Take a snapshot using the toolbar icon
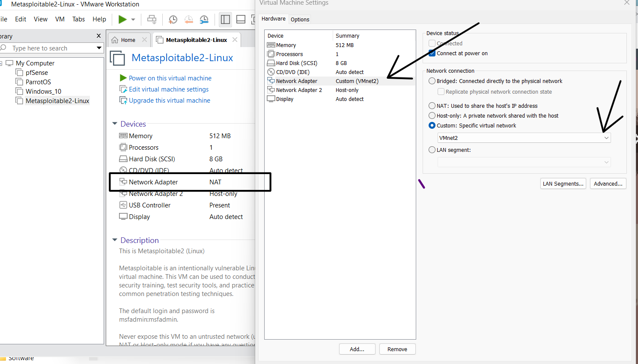 (x=173, y=19)
